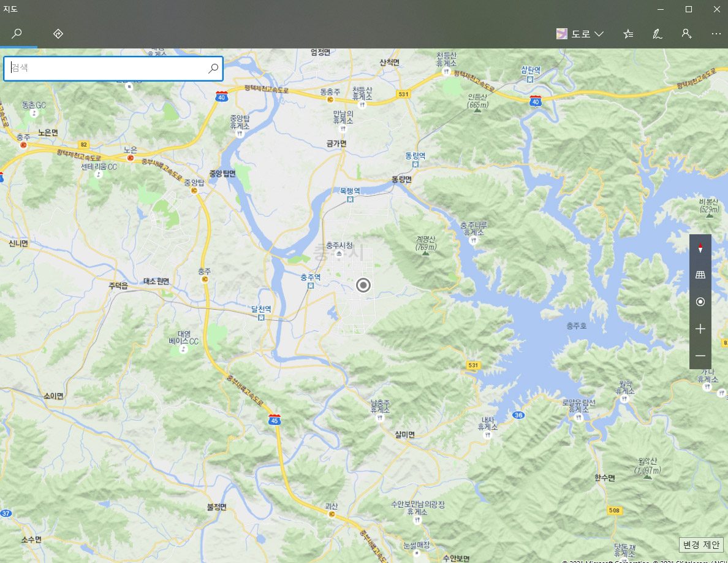Viewport: 728px width, 563px height.
Task: Click the 달천역 station label
Action: (261, 308)
